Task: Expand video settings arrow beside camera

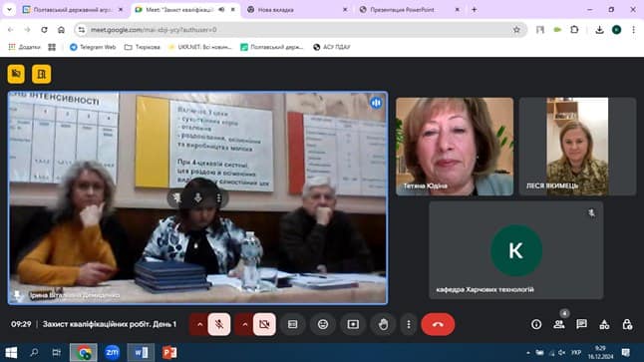Action: 245,324
